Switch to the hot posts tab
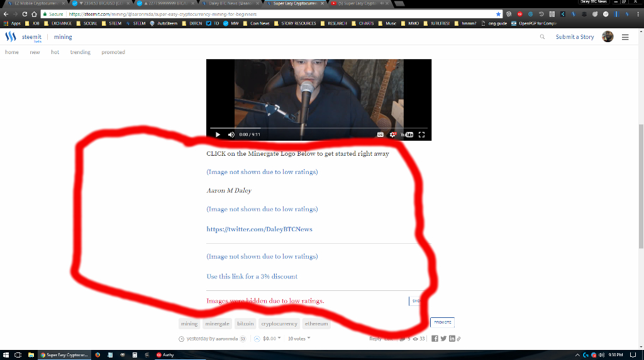This screenshot has width=644, height=360. coord(55,52)
